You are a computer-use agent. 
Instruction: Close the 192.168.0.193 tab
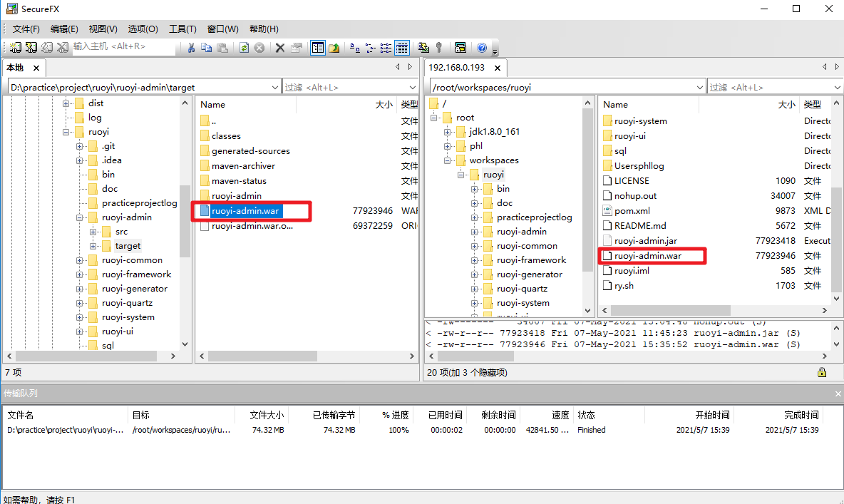[x=498, y=68]
